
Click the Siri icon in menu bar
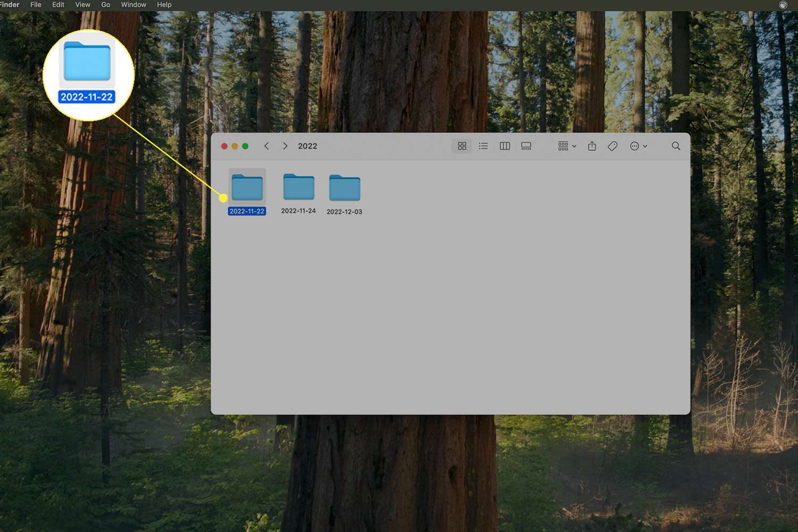(783, 5)
